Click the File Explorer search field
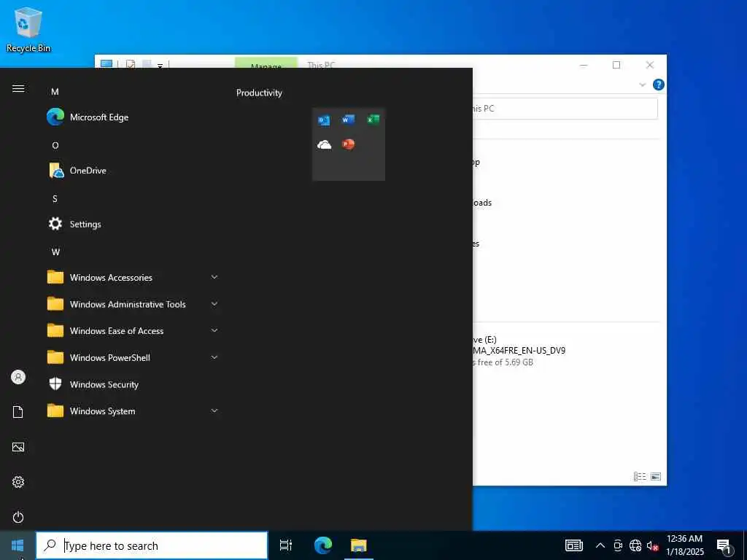 pyautogui.click(x=565, y=109)
